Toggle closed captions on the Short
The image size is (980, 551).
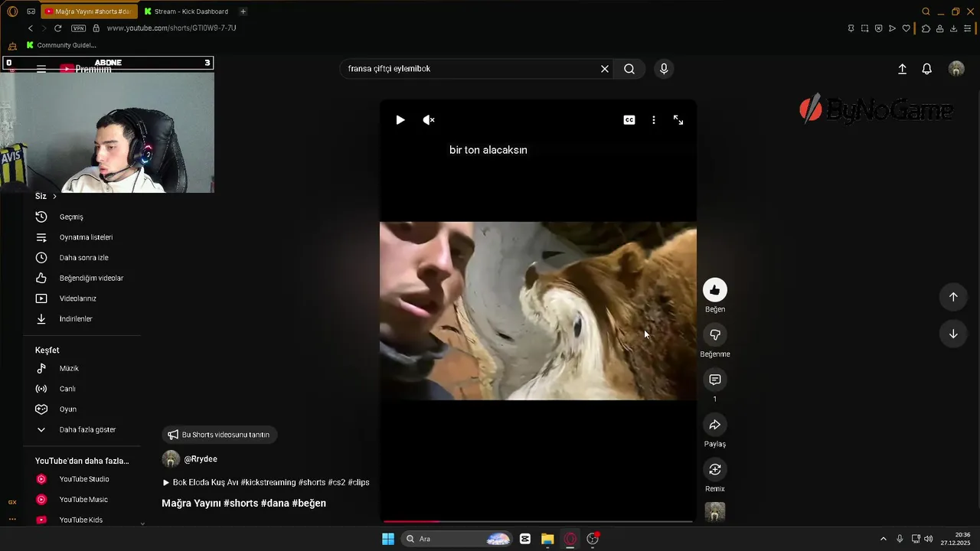click(629, 120)
